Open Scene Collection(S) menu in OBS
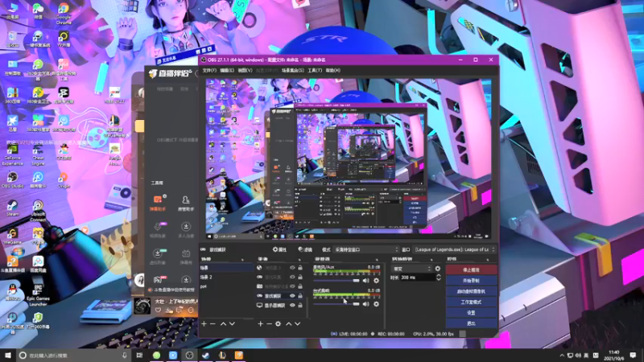Viewport: 644px width, 362px height. click(x=292, y=71)
